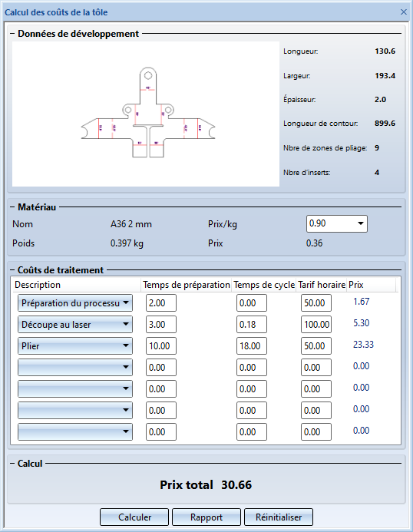Edit Plier cycle time 18.00
Screen dimensions: 413x532
tap(252, 345)
